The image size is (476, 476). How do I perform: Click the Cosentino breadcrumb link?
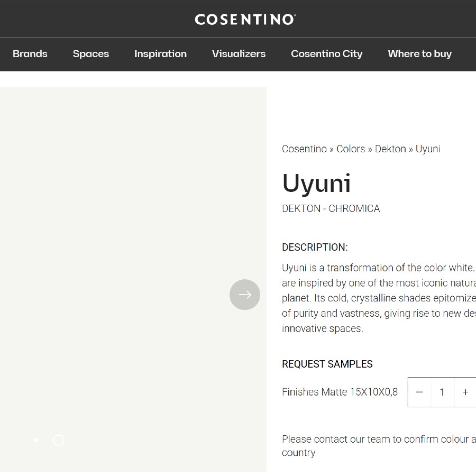tap(304, 149)
